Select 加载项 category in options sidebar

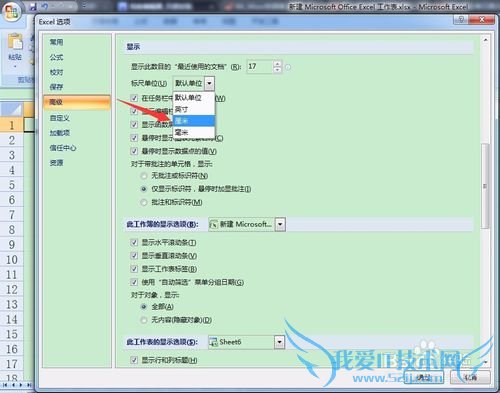59,133
